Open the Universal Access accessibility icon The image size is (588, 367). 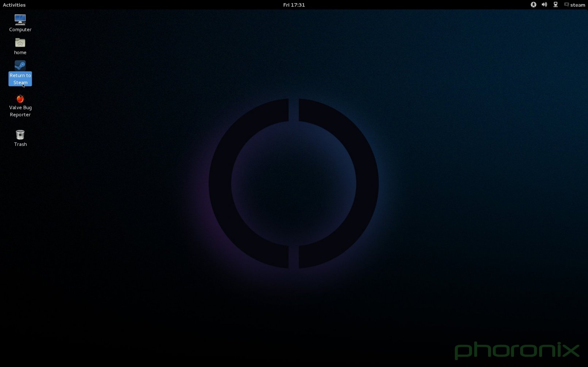(x=533, y=5)
